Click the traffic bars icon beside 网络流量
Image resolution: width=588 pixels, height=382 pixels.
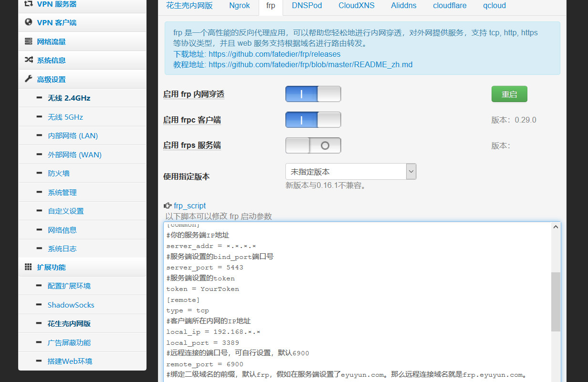28,41
